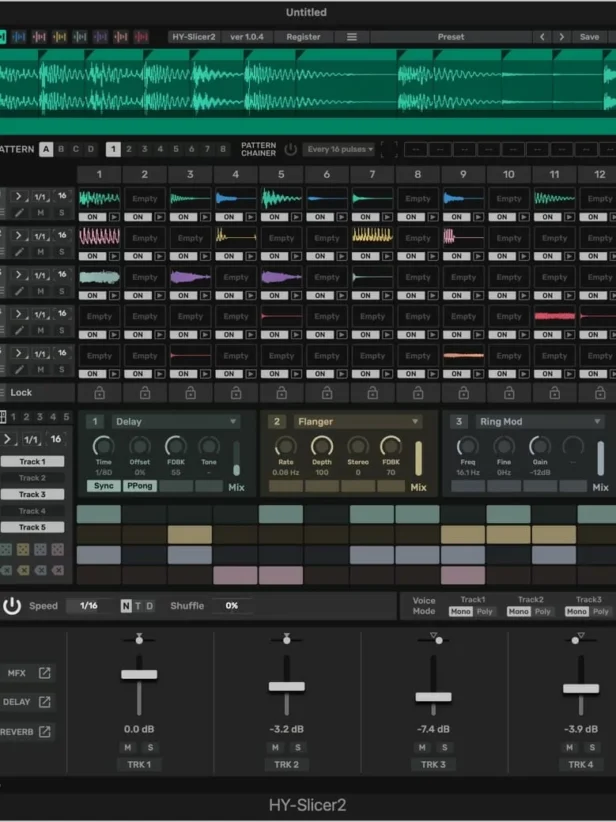Select pattern bank C
Viewport: 616px width, 822px height.
pos(76,149)
